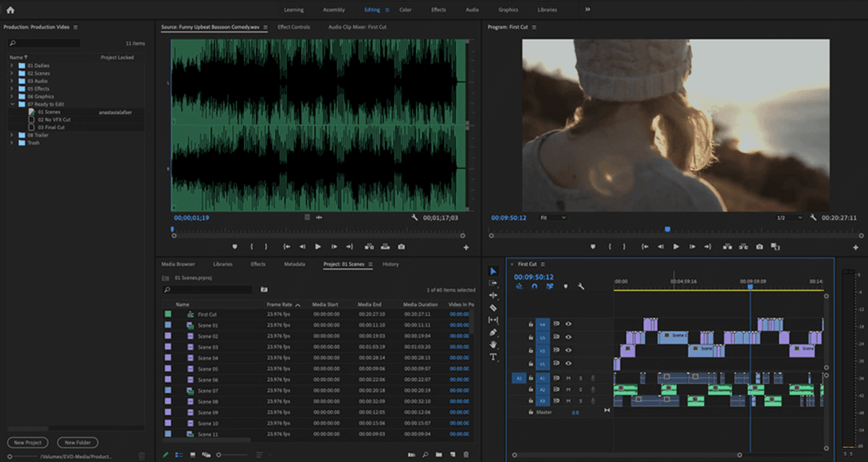Viewport: 868px width, 462px height.
Task: Click the Home icon
Action: tap(10, 9)
